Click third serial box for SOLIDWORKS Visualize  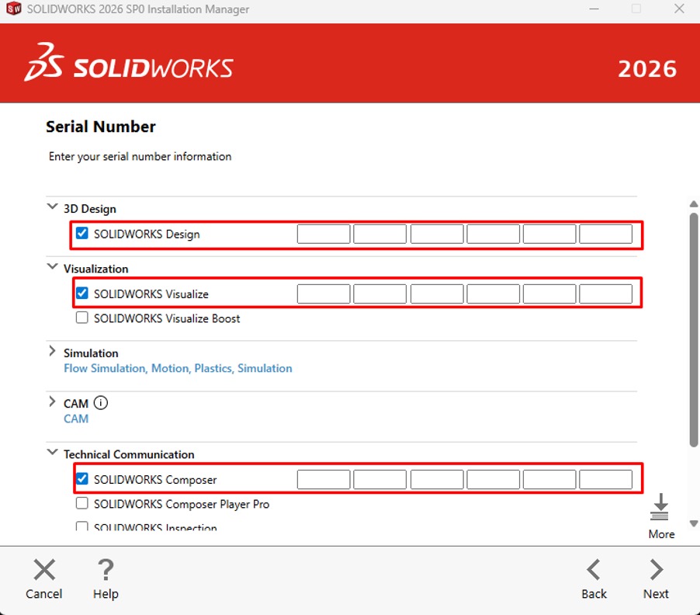click(x=437, y=294)
